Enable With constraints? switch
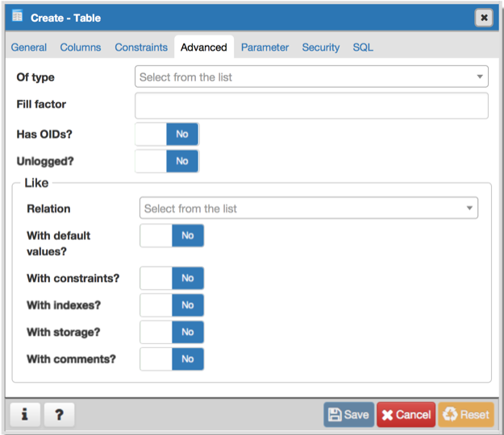 (172, 279)
